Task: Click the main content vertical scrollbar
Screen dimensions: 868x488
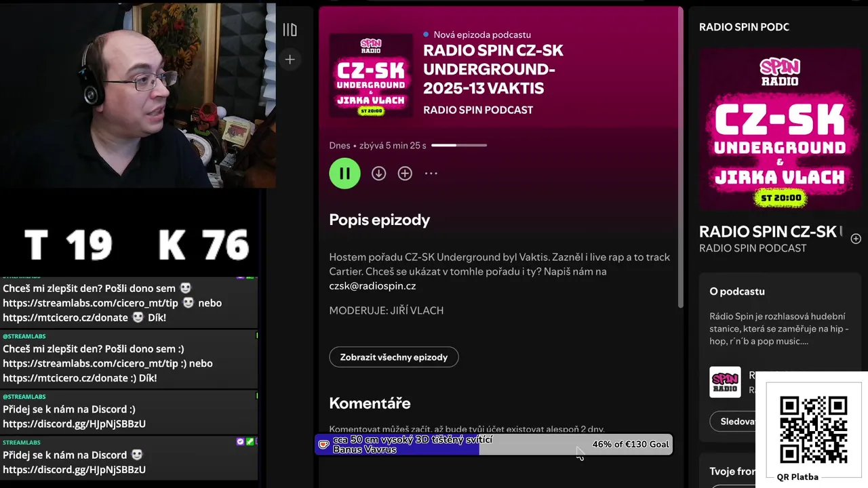Action: point(681,157)
